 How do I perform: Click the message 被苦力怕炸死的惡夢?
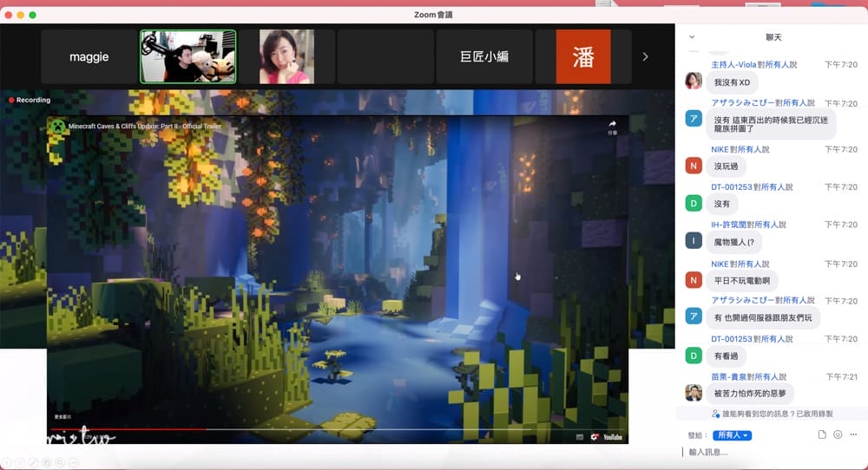pos(750,394)
